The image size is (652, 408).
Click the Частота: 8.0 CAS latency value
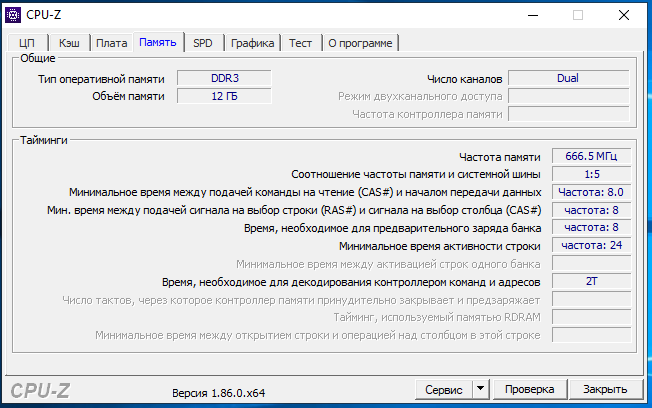click(591, 192)
